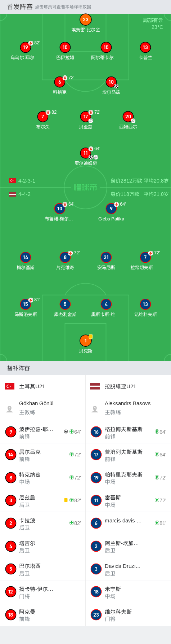
Task: Select Turkey number 13 卡普兰 badge
Action: (145, 47)
